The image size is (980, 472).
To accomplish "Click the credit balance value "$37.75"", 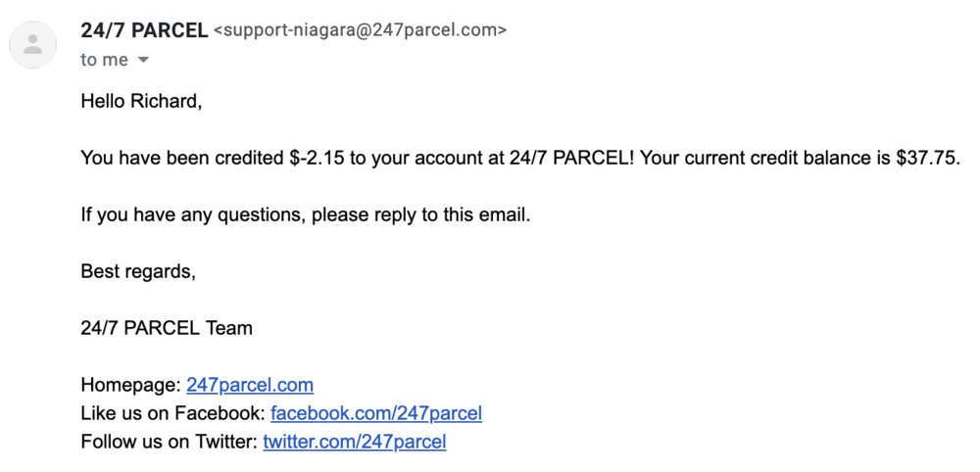I will [926, 158].
